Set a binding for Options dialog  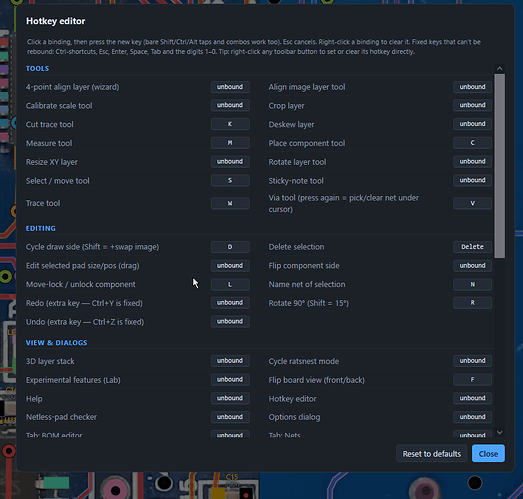[472, 417]
